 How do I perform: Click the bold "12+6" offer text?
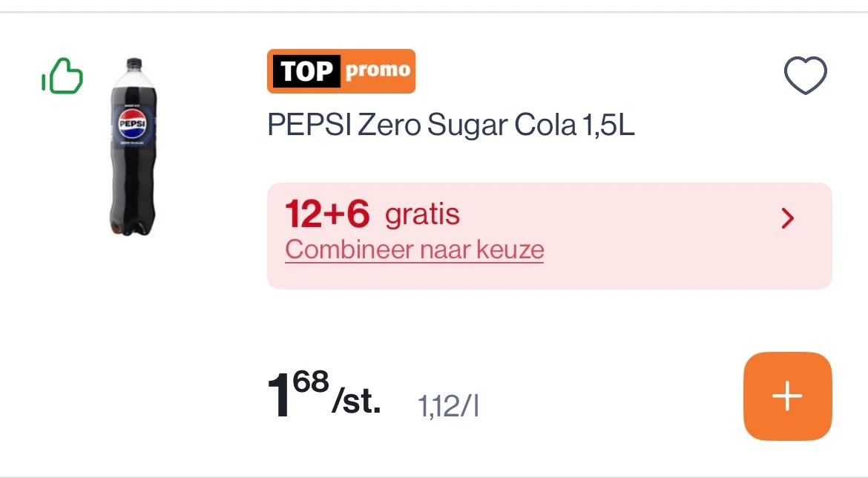327,215
